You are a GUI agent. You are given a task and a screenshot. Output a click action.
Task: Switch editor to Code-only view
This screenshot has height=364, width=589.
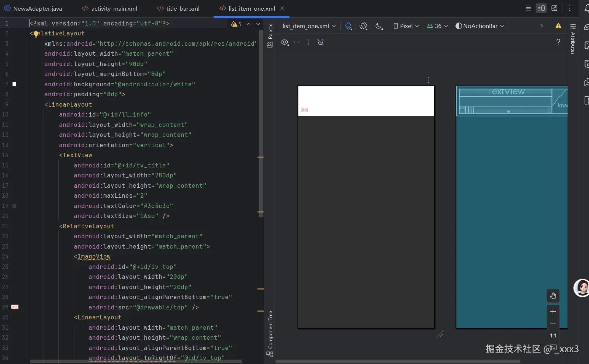pos(528,8)
